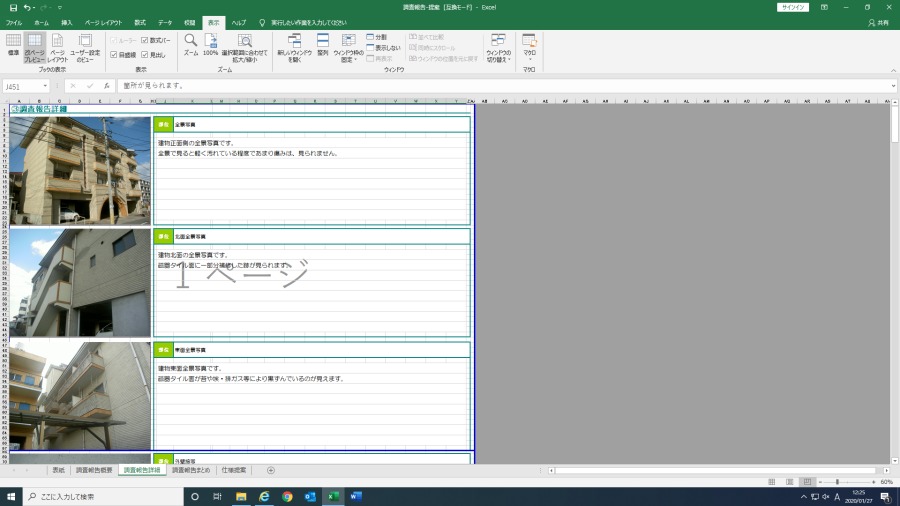The height and width of the screenshot is (506, 900).
Task: Select the 仕様提案 sheet tab
Action: point(234,470)
